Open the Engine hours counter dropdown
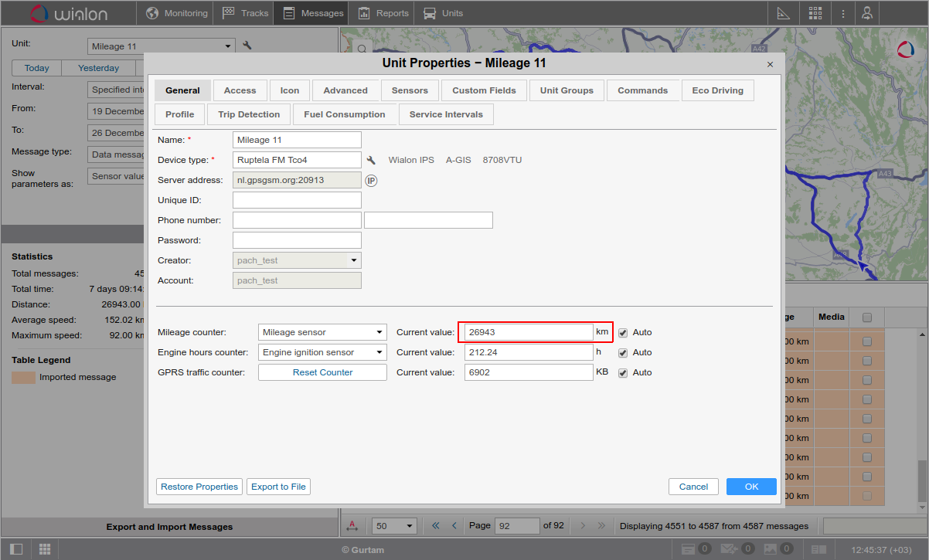 click(322, 352)
